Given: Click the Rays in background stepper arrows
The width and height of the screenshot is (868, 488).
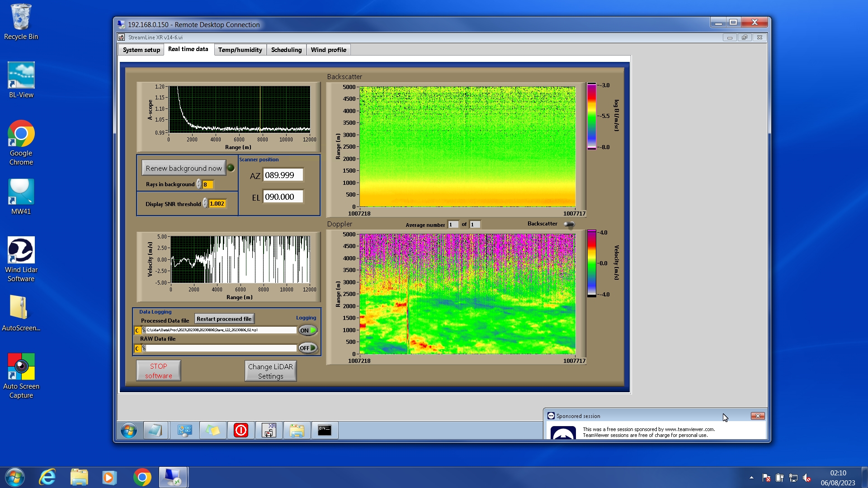Looking at the screenshot, I should [199, 184].
